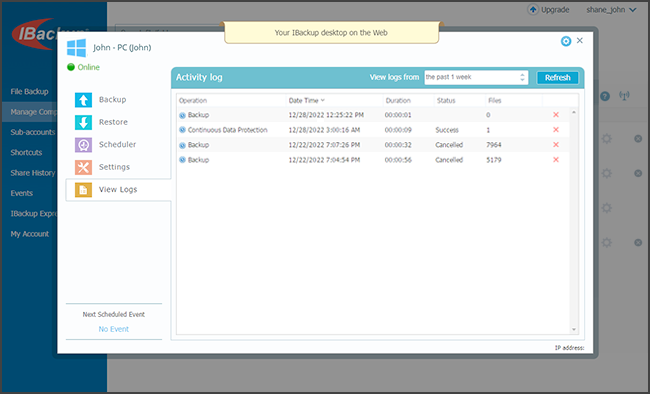
Task: Open File Backup in left sidebar
Action: [29, 91]
